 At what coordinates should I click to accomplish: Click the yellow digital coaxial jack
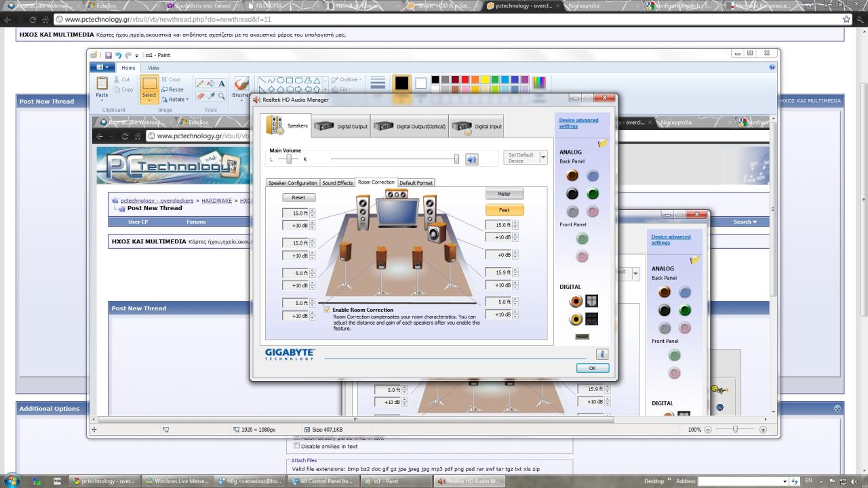click(576, 319)
